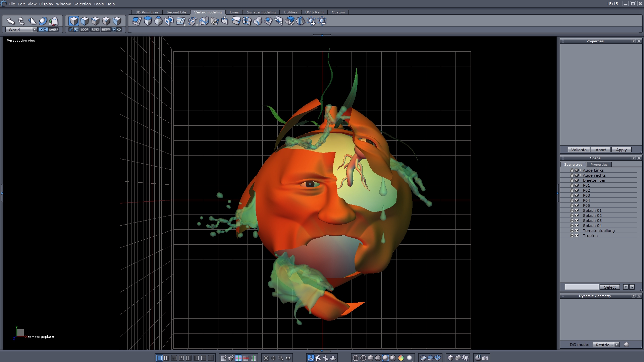This screenshot has width=644, height=362.
Task: Toggle visibility of Splash 01
Action: click(577, 210)
